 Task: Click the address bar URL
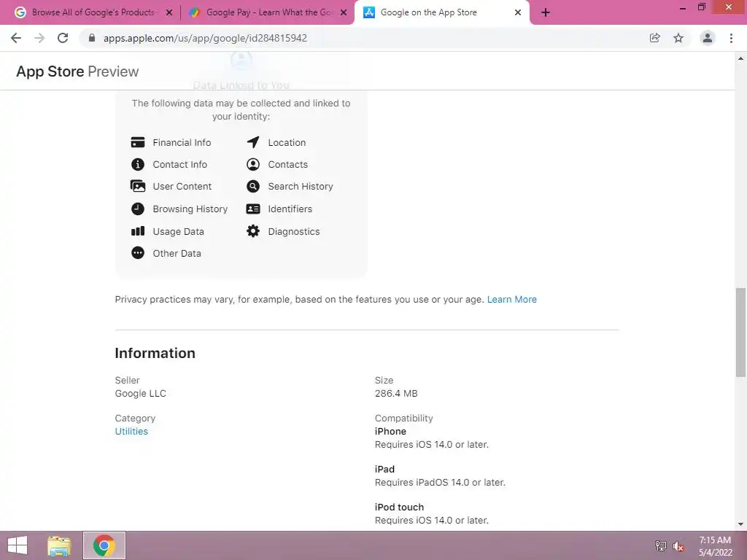click(205, 38)
